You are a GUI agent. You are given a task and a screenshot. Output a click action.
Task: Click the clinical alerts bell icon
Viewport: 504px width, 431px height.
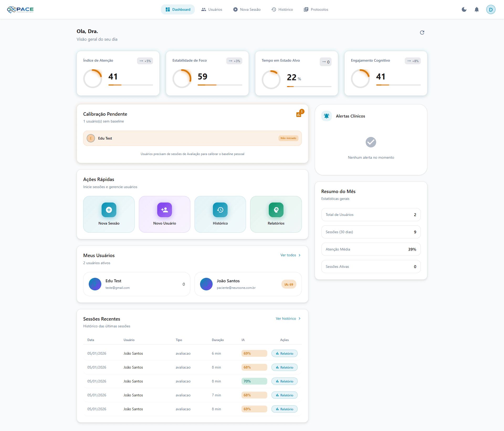point(327,116)
